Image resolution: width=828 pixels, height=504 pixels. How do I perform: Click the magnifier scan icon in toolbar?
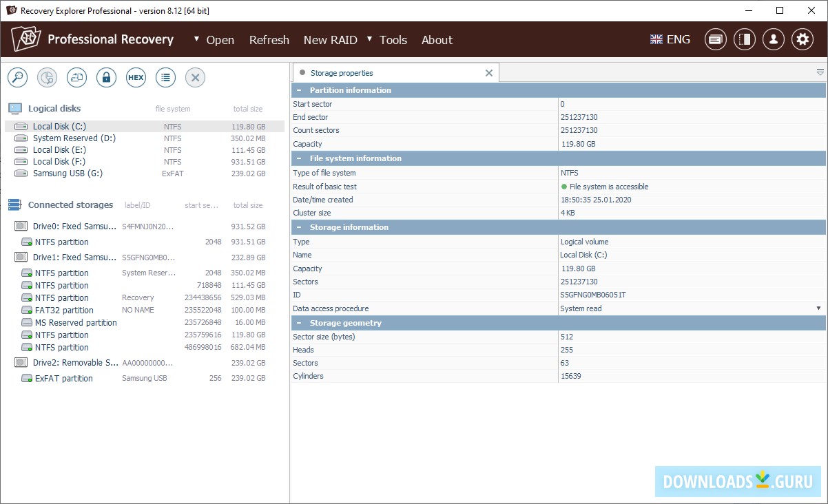pyautogui.click(x=17, y=78)
